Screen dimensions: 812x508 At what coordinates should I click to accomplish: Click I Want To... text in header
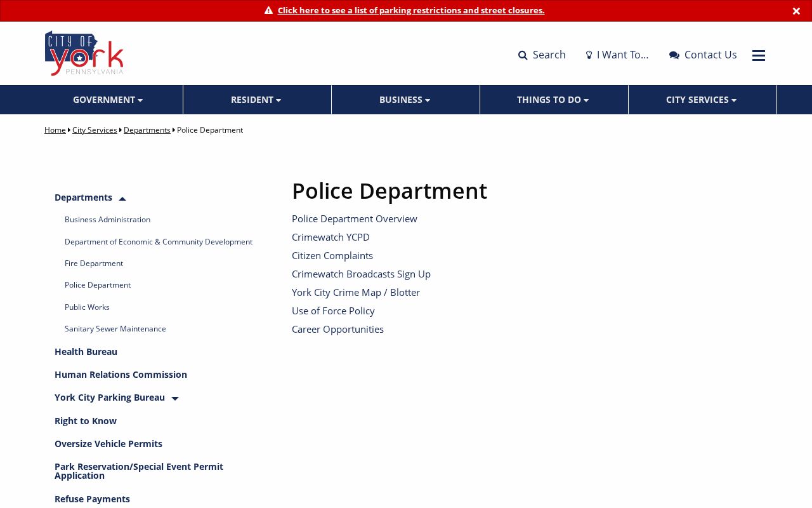(x=623, y=55)
